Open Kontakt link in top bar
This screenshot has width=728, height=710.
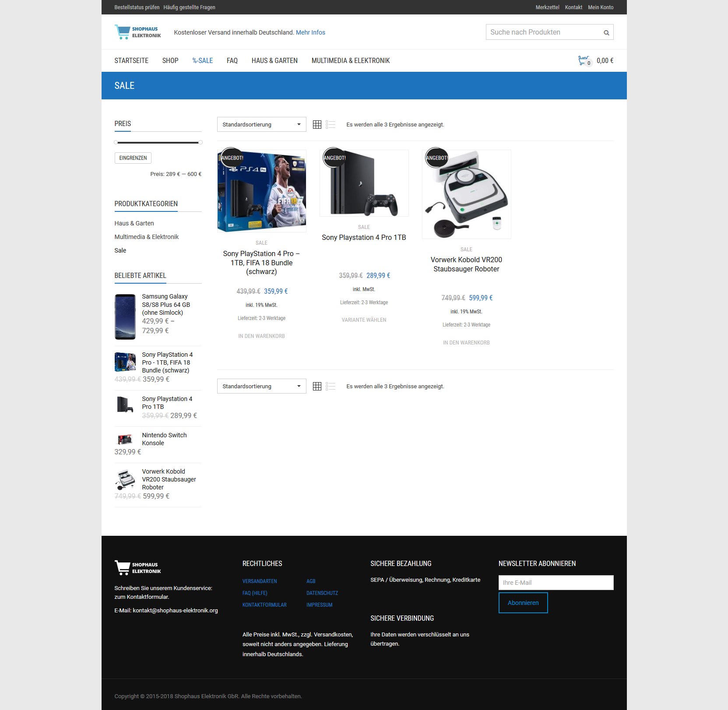pyautogui.click(x=573, y=7)
